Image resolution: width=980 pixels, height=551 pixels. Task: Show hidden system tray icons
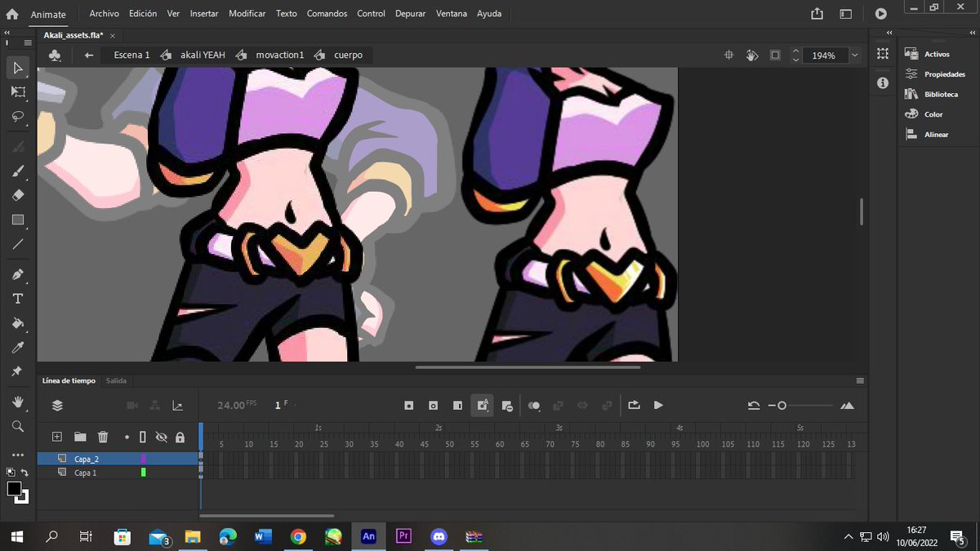[x=849, y=537]
